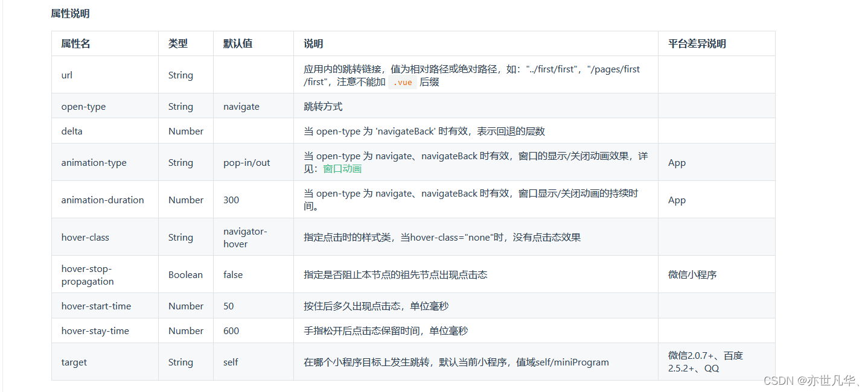Select the 平台差异说明 column header
Screen dimensions: 868x392
coord(697,43)
